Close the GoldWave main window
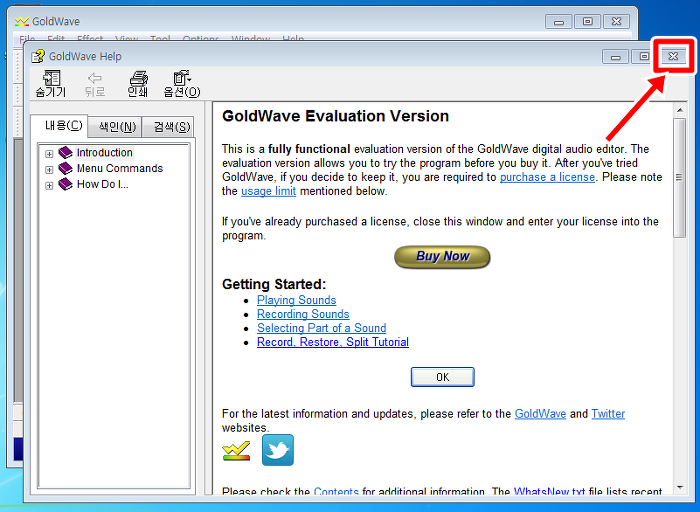This screenshot has width=700, height=512. click(x=616, y=21)
